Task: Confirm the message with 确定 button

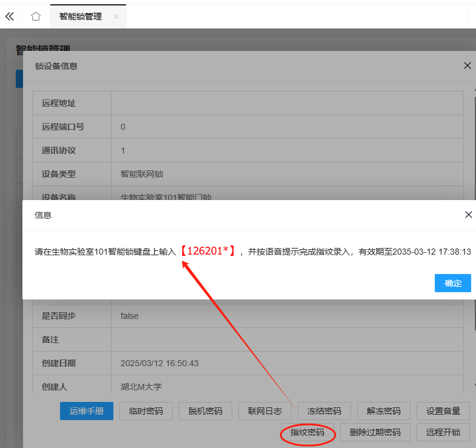Action: pyautogui.click(x=452, y=283)
